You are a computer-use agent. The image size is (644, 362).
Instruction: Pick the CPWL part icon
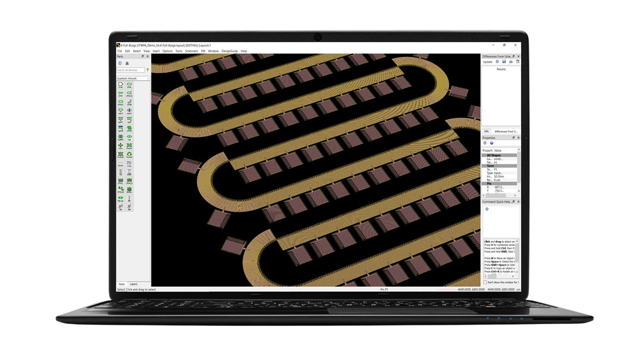pyautogui.click(x=129, y=84)
